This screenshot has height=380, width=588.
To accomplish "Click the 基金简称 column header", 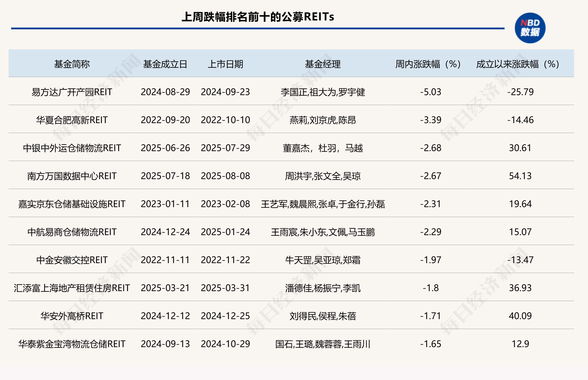I will tap(72, 65).
